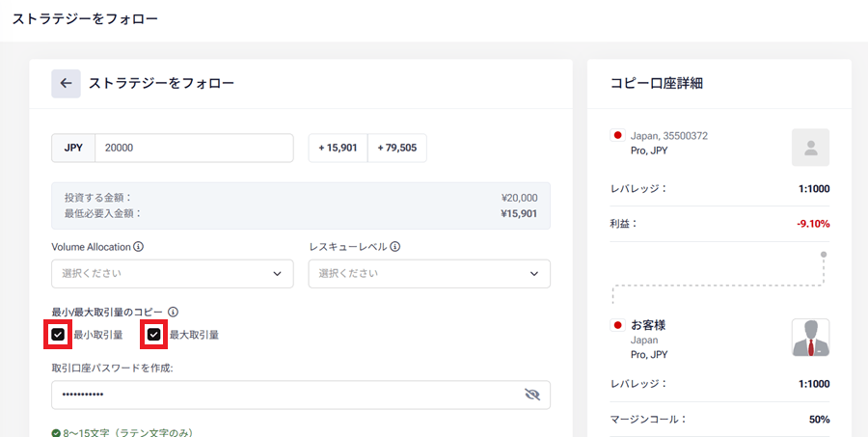Click the 利益 value -9.10%
The image size is (868, 437).
[x=813, y=224]
